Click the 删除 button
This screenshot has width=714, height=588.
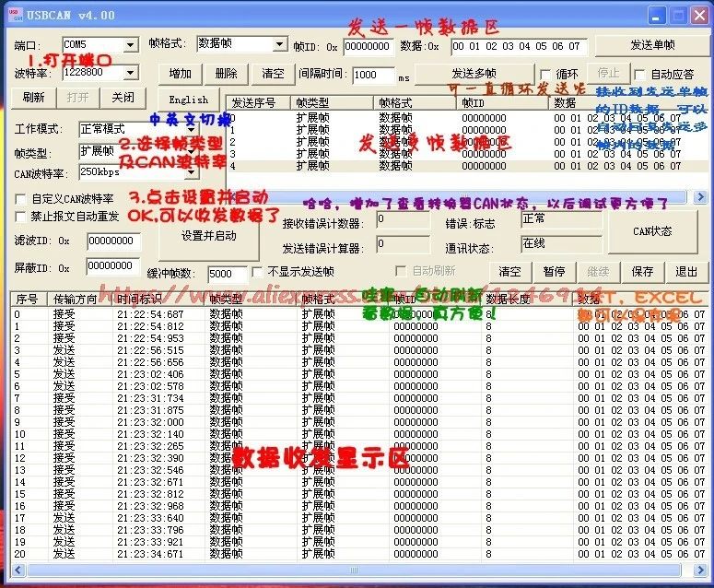(x=226, y=74)
